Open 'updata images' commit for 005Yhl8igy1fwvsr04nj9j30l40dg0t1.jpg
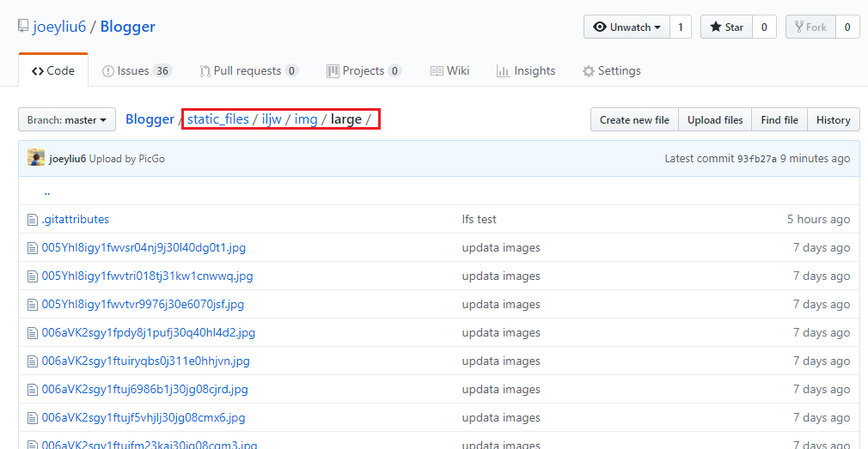 (501, 248)
